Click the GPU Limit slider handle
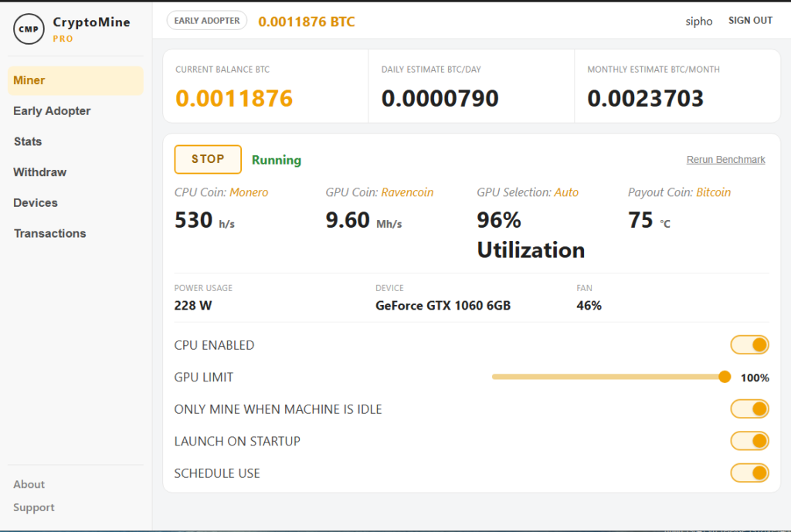791x532 pixels. click(x=725, y=377)
